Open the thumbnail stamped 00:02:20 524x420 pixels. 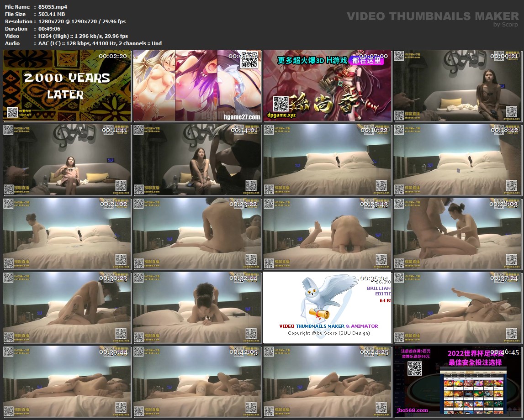coord(67,86)
